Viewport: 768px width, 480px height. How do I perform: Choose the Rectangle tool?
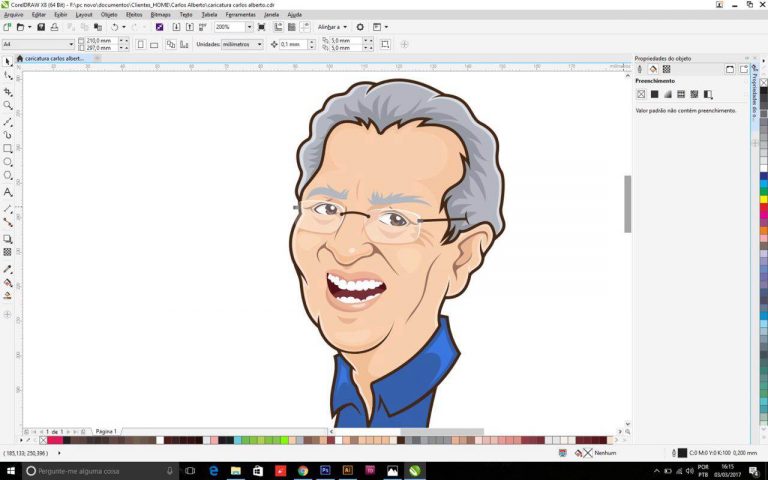pyautogui.click(x=8, y=148)
